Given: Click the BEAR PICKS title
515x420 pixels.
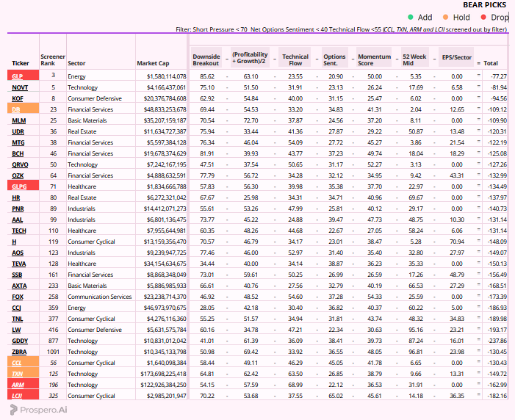Looking at the screenshot, I should (x=484, y=5).
